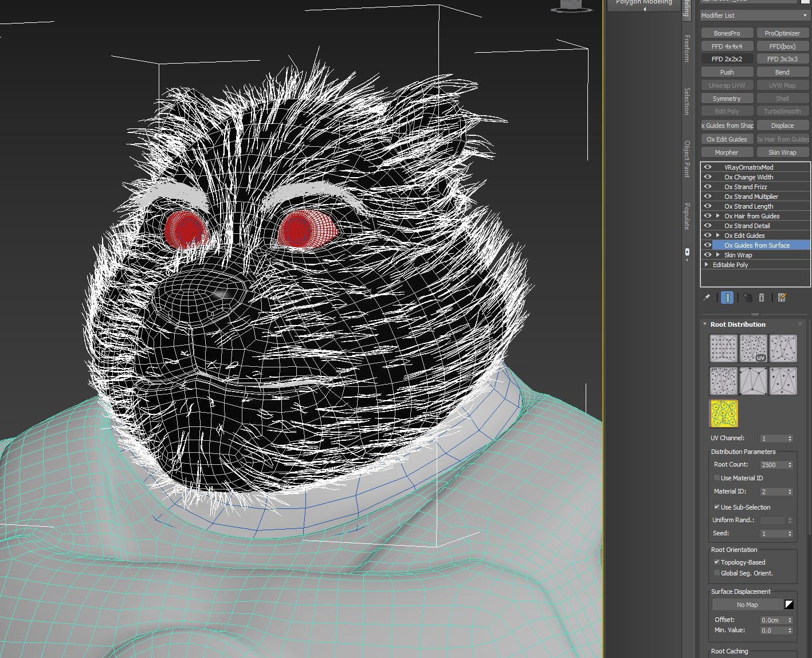The width and height of the screenshot is (812, 658).
Task: Click the Root Count input field
Action: pyautogui.click(x=772, y=465)
